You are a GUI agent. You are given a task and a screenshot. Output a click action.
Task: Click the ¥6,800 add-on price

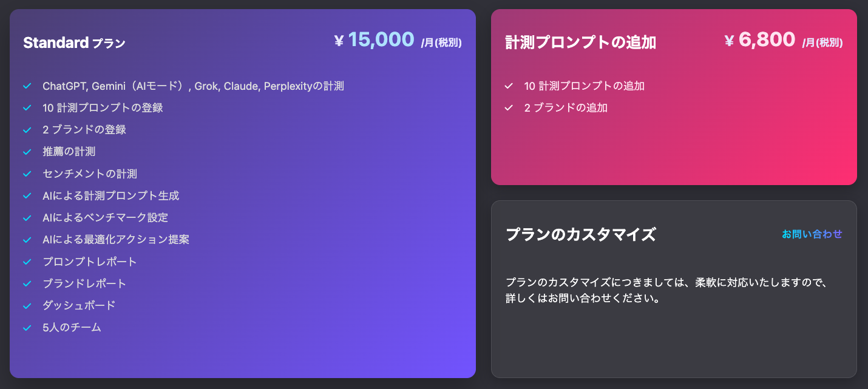[766, 40]
